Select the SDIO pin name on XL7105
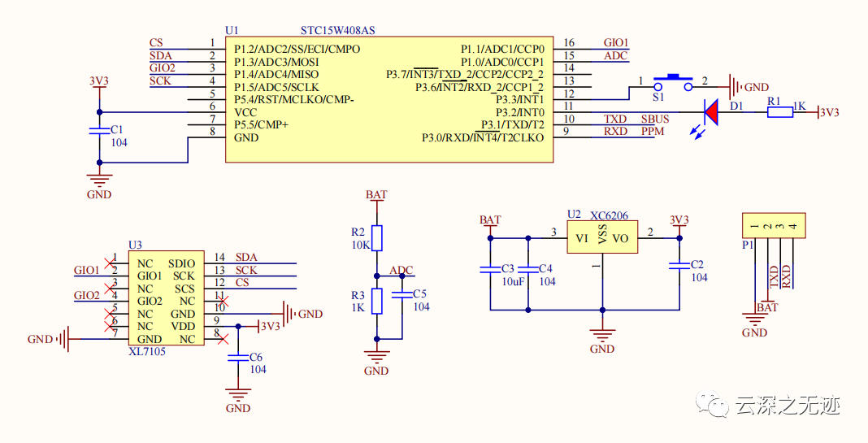The image size is (868, 443). click(181, 263)
